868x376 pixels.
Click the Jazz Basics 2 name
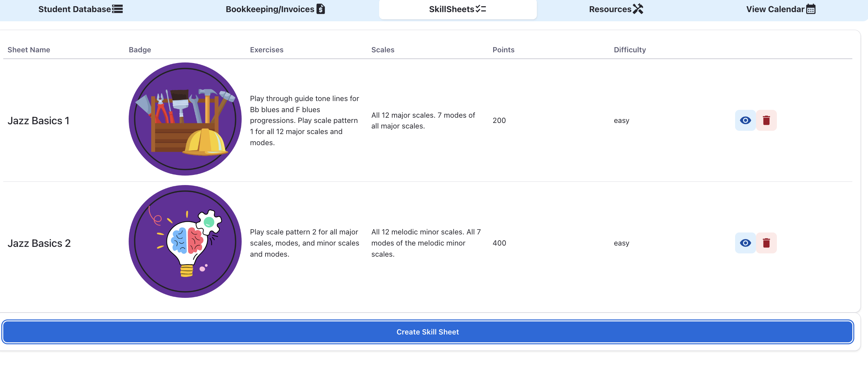tap(39, 243)
